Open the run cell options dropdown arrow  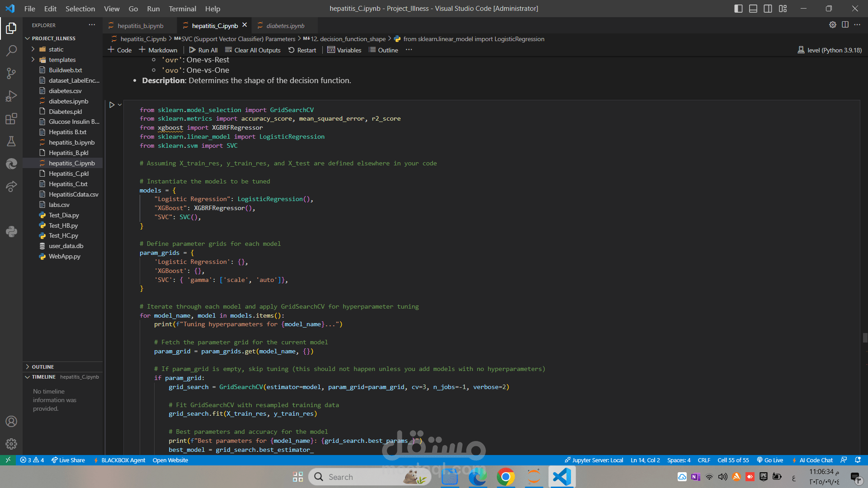point(120,105)
